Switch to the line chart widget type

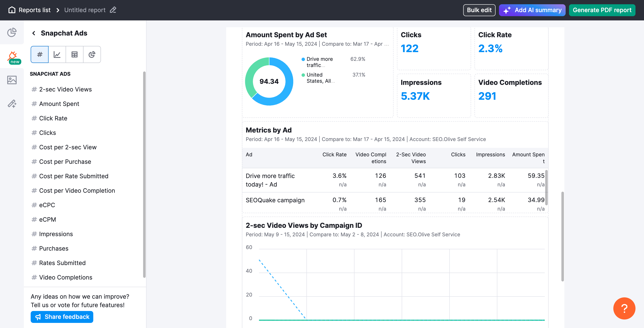57,54
